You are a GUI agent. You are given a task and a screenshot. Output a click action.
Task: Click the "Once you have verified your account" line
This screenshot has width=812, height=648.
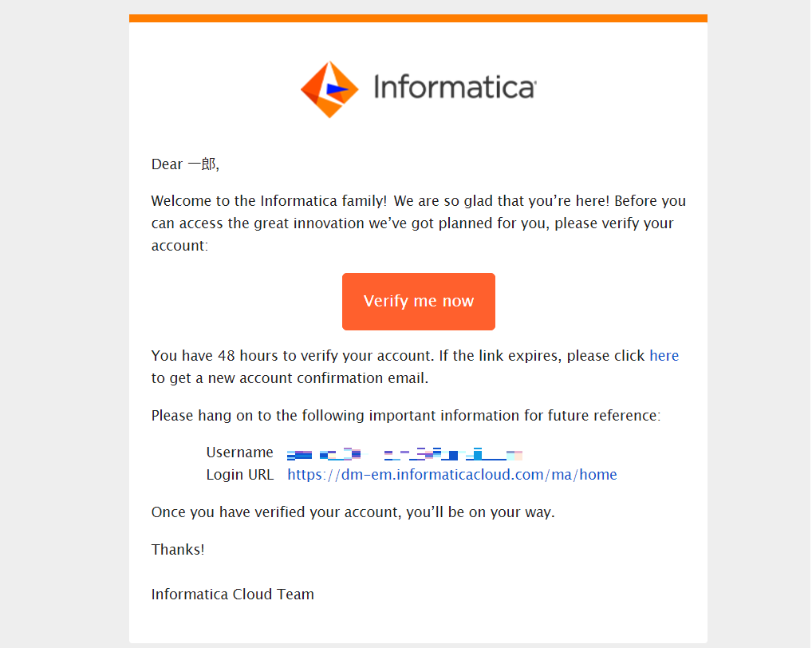(x=353, y=512)
